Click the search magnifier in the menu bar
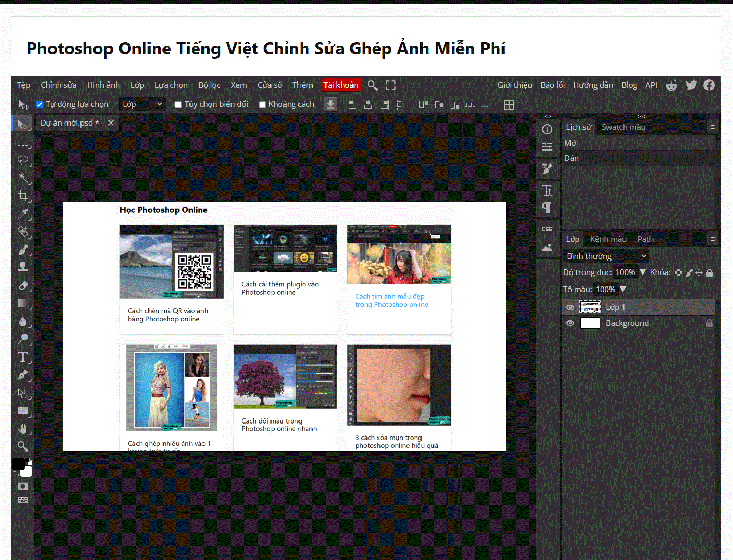The image size is (733, 560). (x=372, y=85)
